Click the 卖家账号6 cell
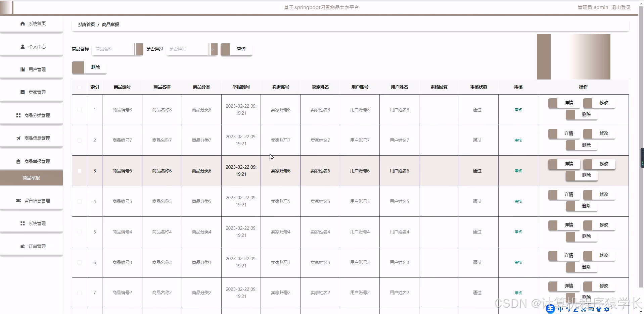The image size is (644, 314). click(x=281, y=171)
